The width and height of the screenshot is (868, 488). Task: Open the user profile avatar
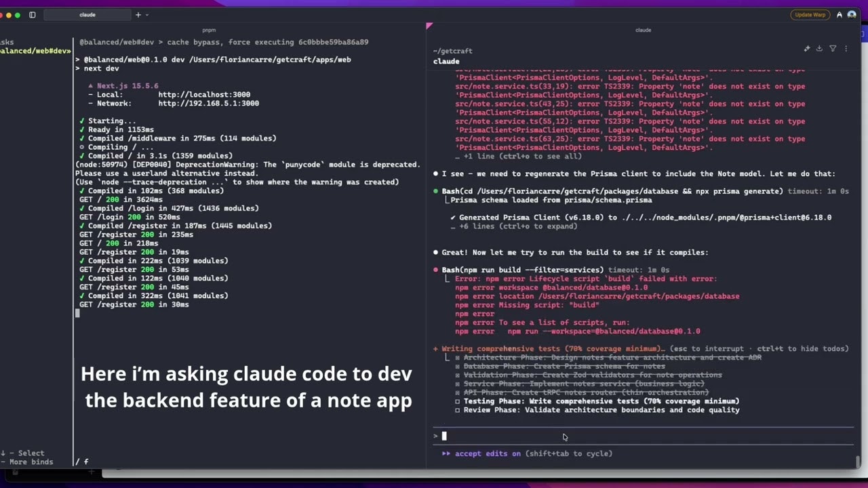pos(852,15)
